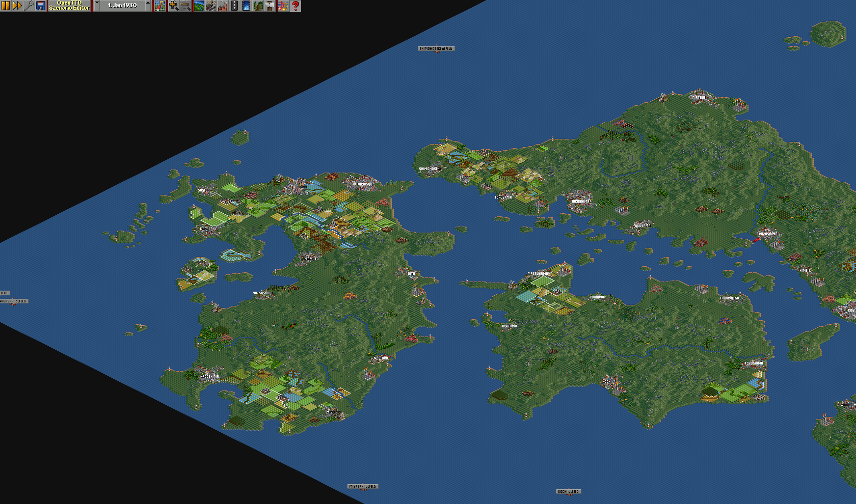Increase the start date by one year
The height and width of the screenshot is (504, 856).
[148, 6]
